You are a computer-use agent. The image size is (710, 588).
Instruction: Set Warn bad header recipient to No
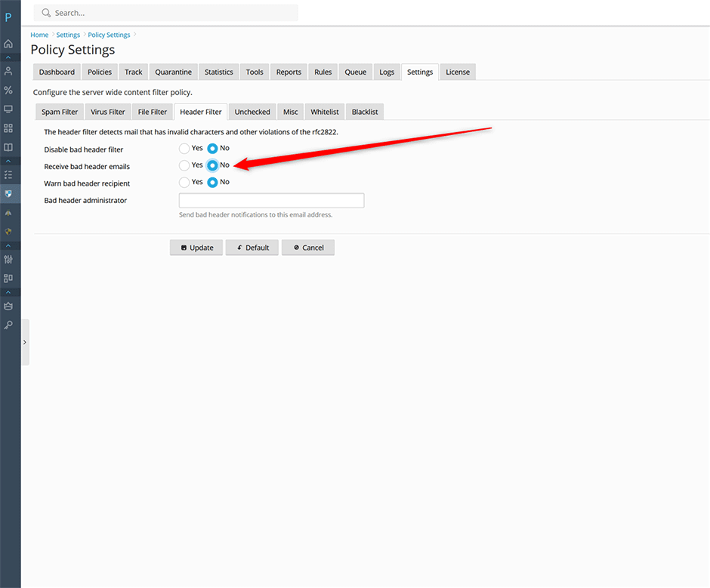[212, 183]
